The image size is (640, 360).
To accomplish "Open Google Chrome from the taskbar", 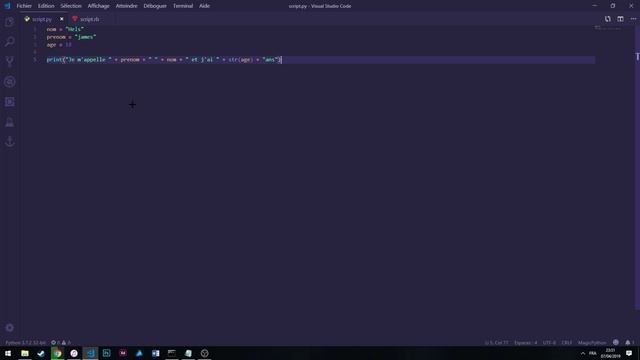I will coord(58,353).
